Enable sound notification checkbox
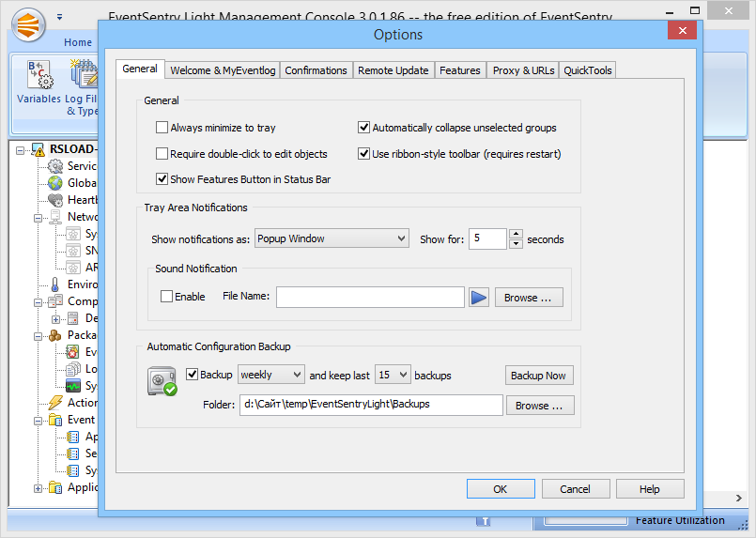Image resolution: width=756 pixels, height=538 pixels. pos(166,297)
